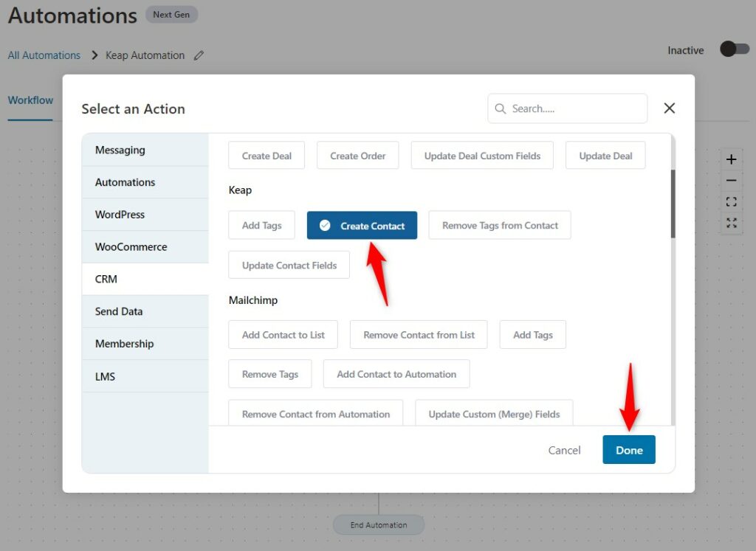Switch to the Workflow tab
Screen dimensions: 756x551
(30, 100)
